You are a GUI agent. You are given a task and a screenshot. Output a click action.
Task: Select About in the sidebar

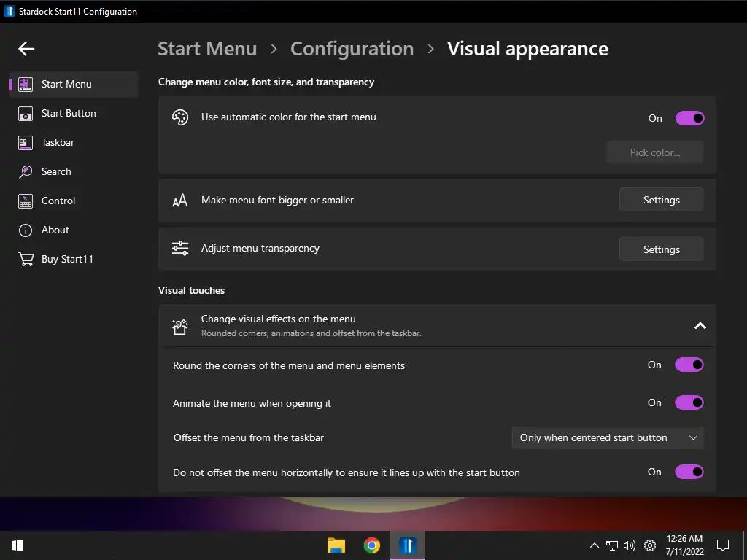74,230
